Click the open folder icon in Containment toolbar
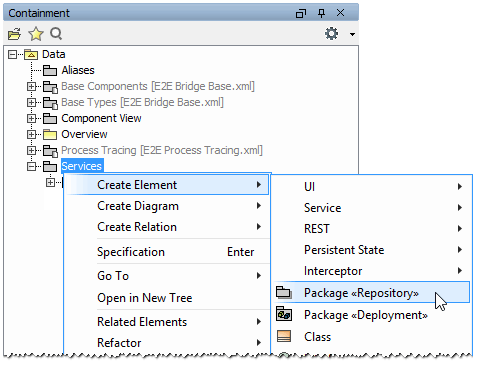This screenshot has width=477, height=367. (14, 34)
